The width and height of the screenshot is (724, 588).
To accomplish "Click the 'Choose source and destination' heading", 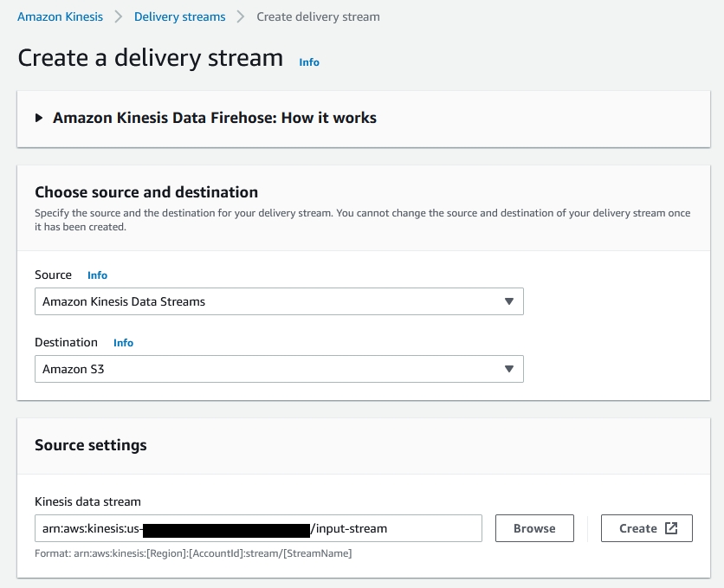I will 146,192.
